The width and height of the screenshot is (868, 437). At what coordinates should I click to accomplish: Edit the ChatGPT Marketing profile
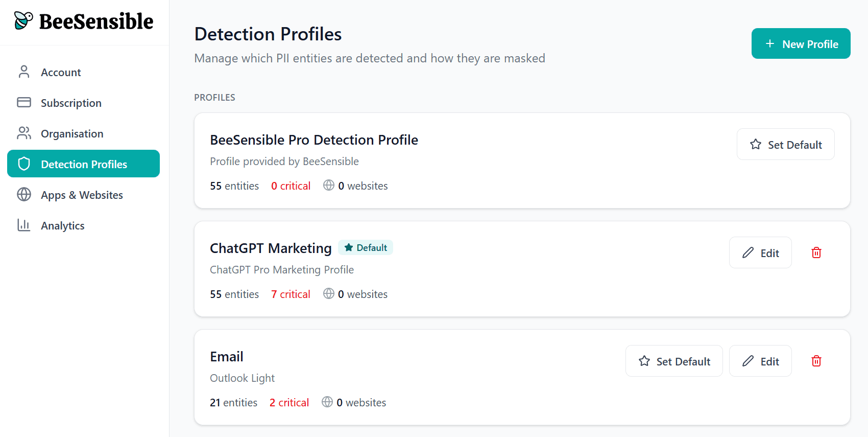point(760,253)
